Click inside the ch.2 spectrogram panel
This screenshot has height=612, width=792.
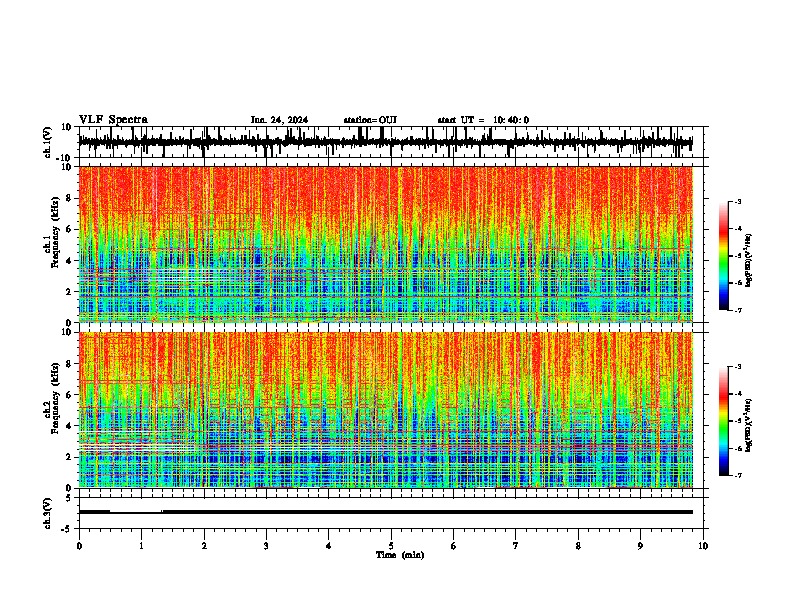(385, 410)
